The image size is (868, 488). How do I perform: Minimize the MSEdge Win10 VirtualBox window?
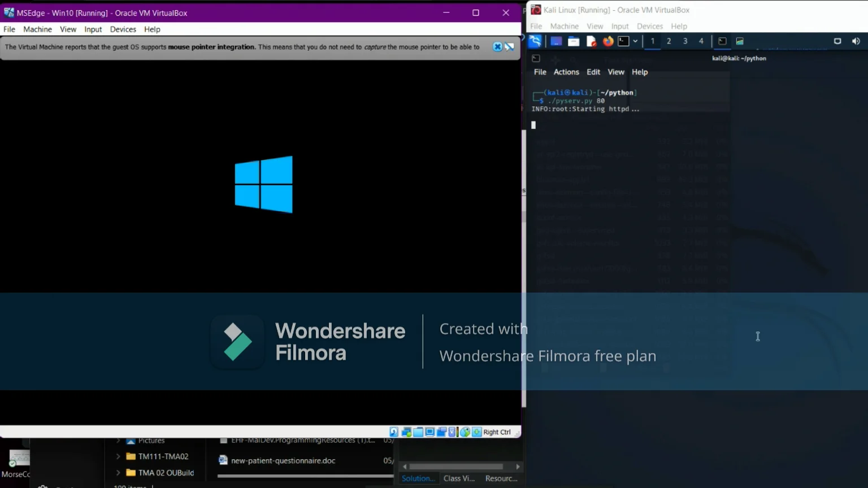(x=446, y=12)
